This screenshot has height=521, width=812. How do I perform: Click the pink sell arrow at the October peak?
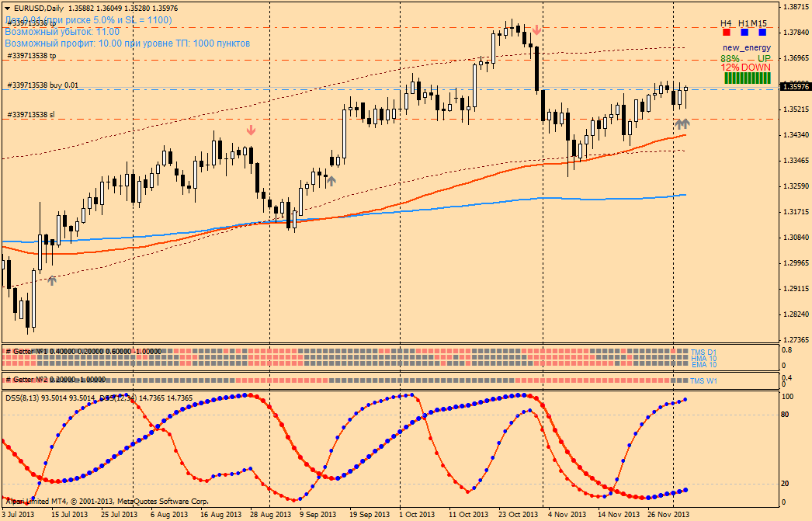(x=536, y=30)
